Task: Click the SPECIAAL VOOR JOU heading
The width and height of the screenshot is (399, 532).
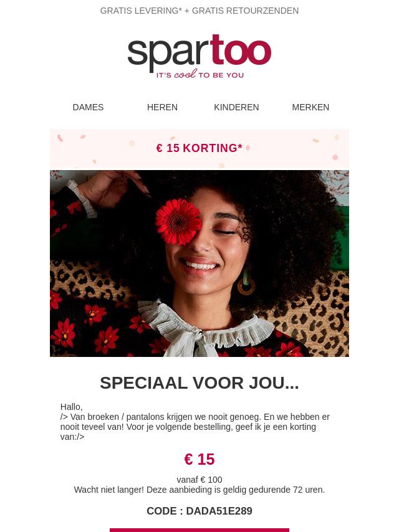Action: [199, 383]
